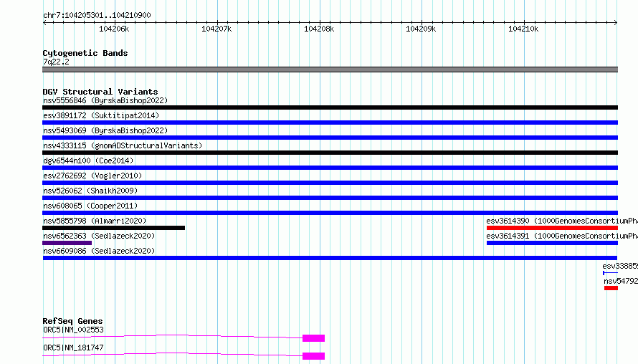The height and width of the screenshot is (364, 638).
Task: Click the 104206k ruler mark
Action: pyautogui.click(x=114, y=29)
